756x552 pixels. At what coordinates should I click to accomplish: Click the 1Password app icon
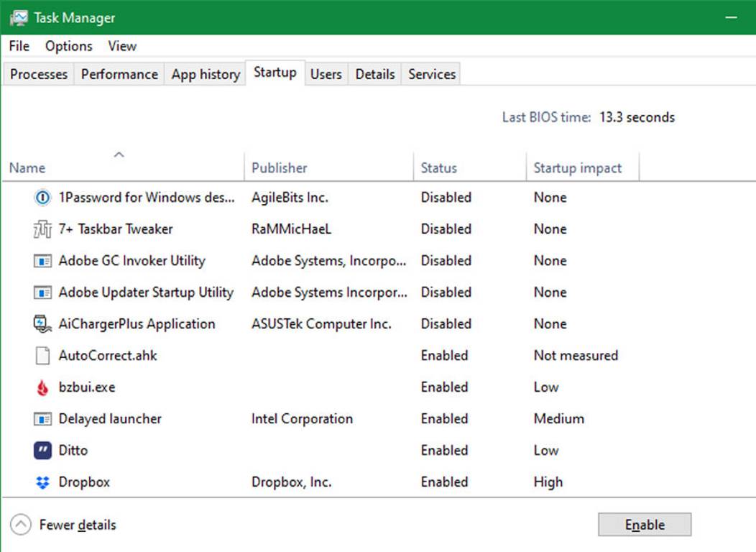pyautogui.click(x=42, y=198)
